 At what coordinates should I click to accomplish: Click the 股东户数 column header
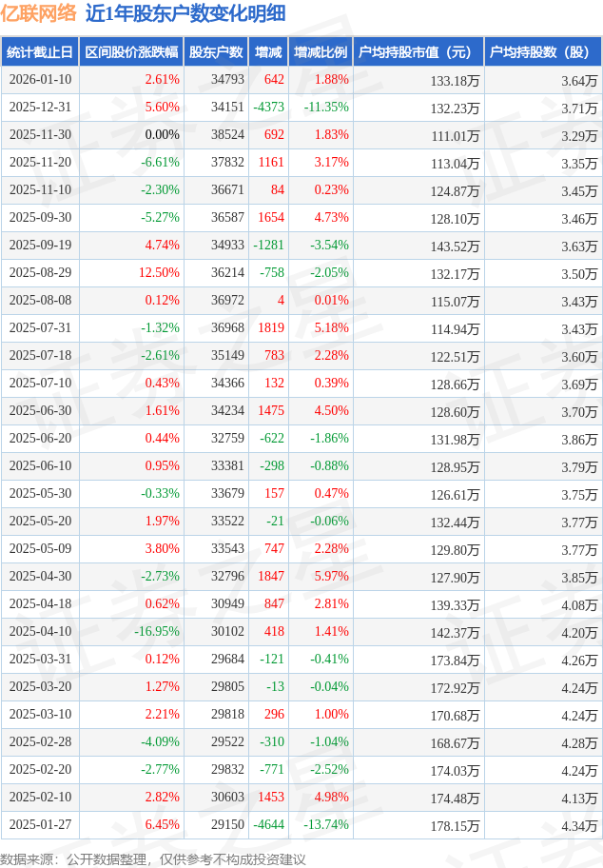215,52
